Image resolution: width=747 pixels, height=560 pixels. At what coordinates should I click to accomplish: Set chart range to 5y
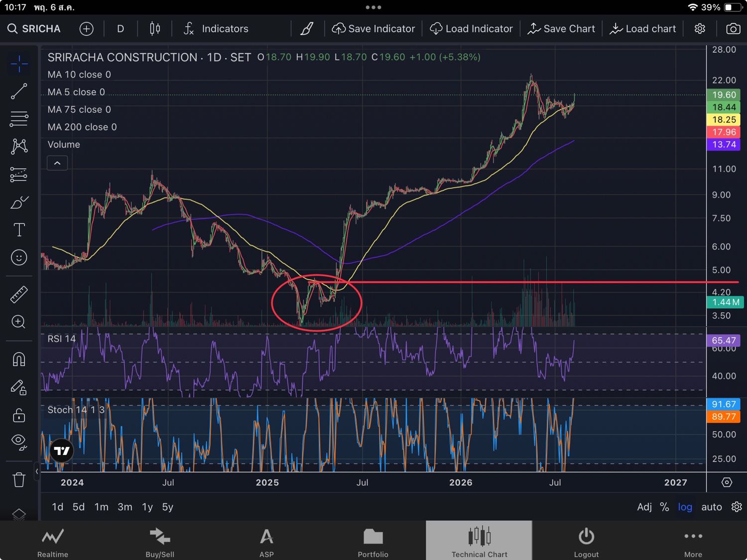tap(168, 507)
